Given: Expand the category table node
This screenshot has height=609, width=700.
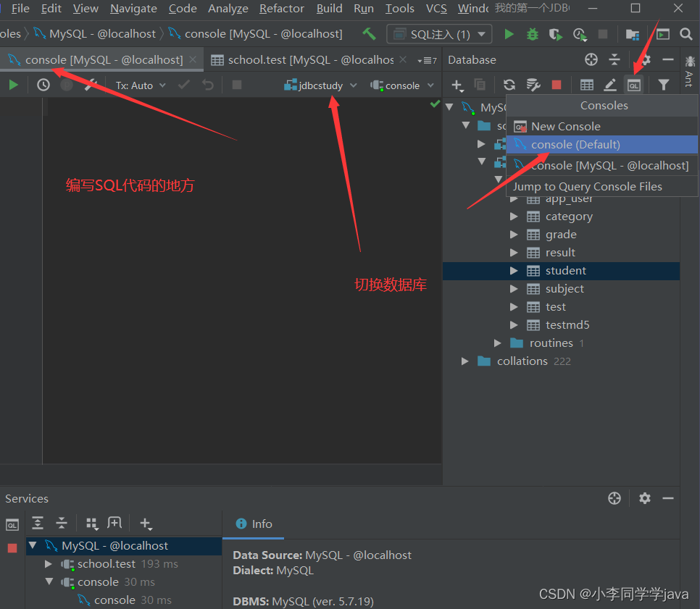Looking at the screenshot, I should (x=514, y=217).
